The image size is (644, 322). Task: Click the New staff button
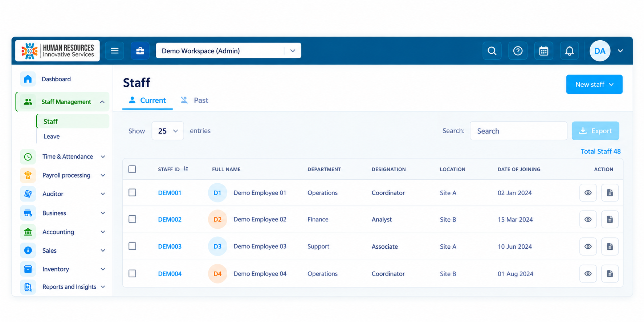pos(594,84)
